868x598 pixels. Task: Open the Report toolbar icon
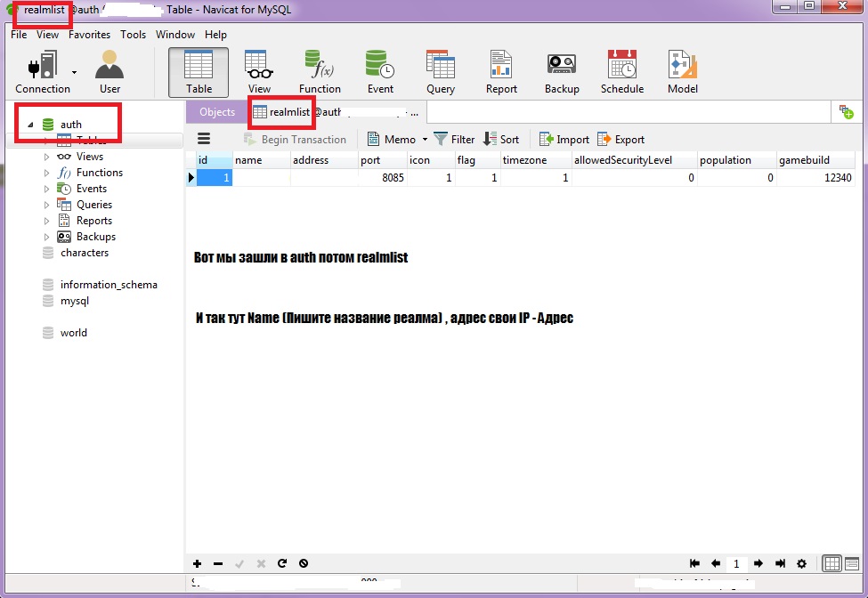tap(501, 71)
